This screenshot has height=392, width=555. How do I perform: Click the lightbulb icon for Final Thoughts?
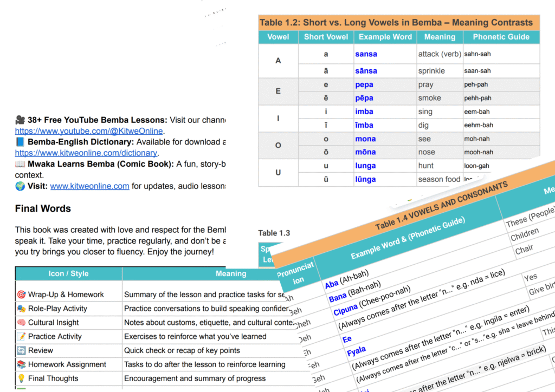tap(22, 378)
